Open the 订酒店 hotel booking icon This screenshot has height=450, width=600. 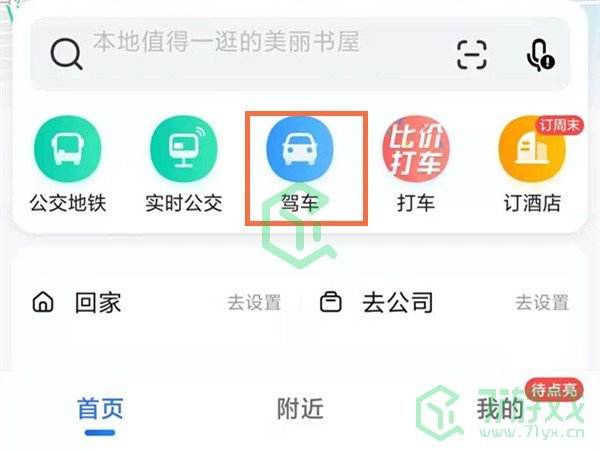click(x=532, y=149)
